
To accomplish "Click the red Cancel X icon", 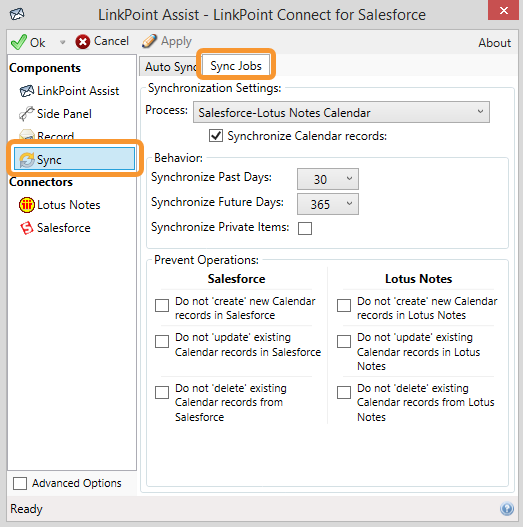I will [x=83, y=42].
